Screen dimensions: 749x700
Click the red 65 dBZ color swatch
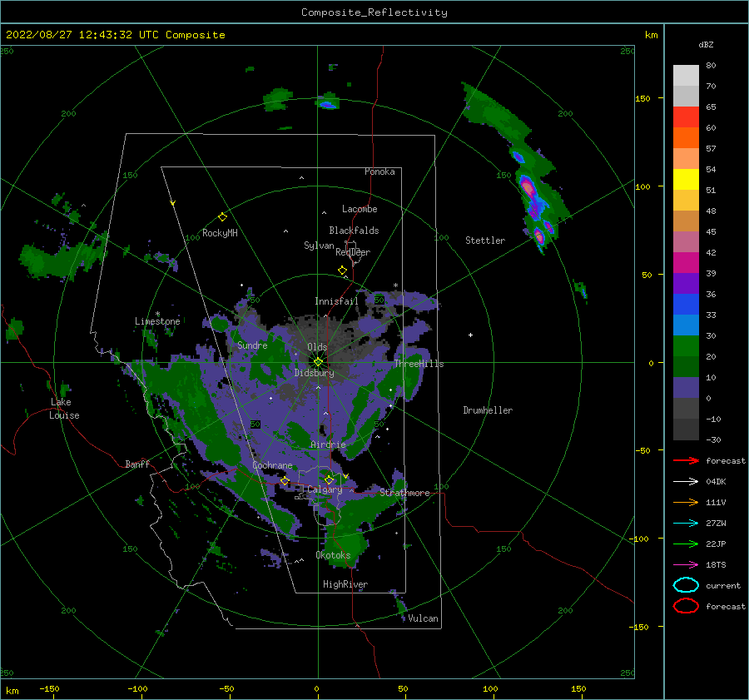click(686, 117)
